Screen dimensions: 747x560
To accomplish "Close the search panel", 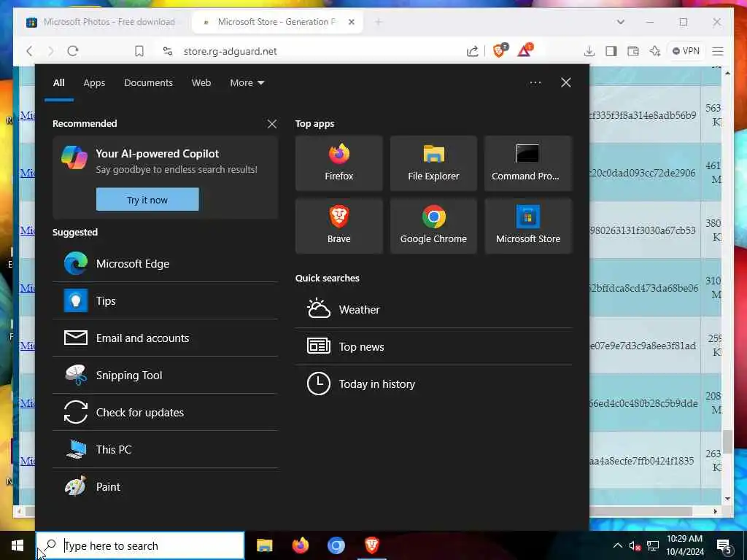I will [566, 83].
